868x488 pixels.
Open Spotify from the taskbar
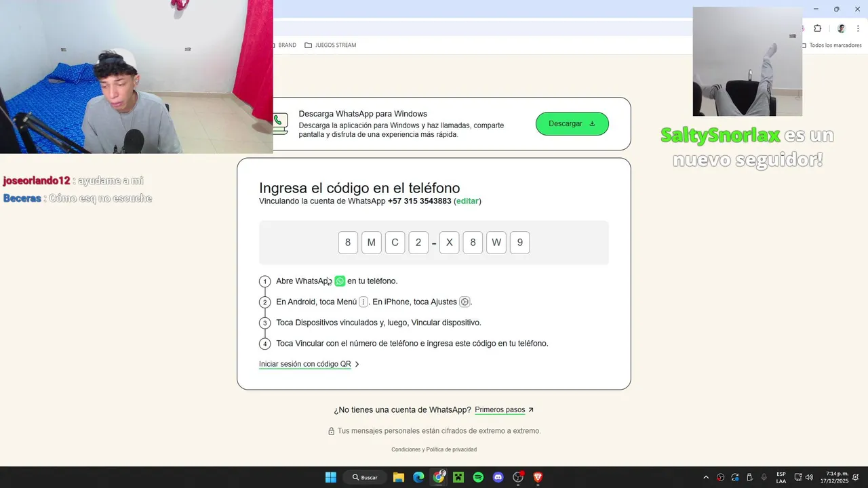pos(478,477)
